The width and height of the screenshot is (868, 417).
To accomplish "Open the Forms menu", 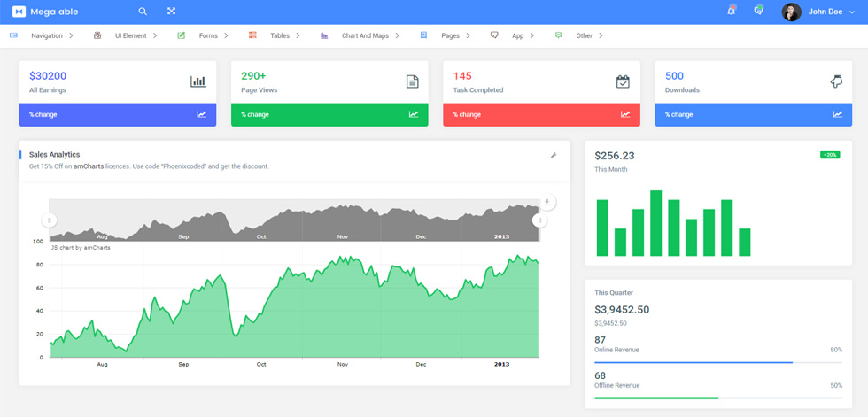I will (208, 36).
